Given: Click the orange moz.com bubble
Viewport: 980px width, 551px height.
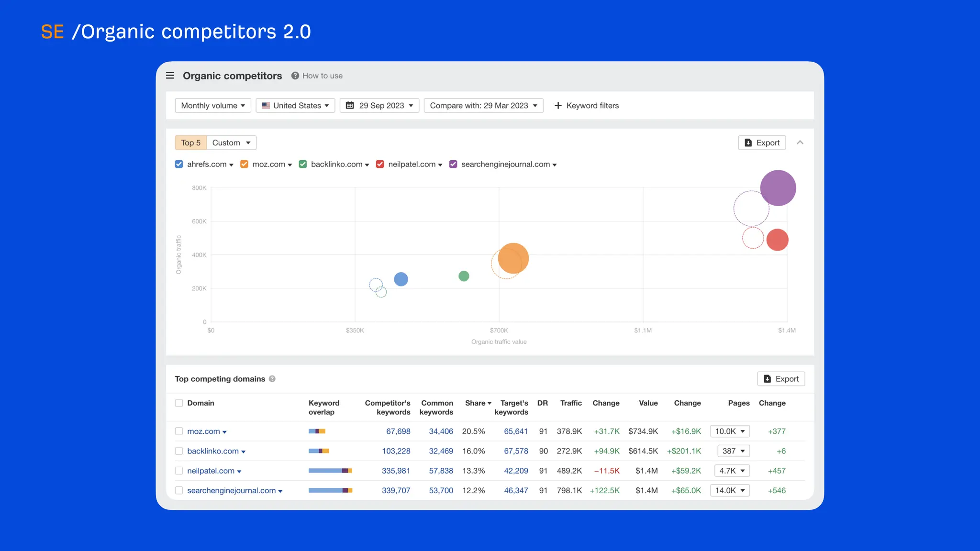Looking at the screenshot, I should point(513,258).
